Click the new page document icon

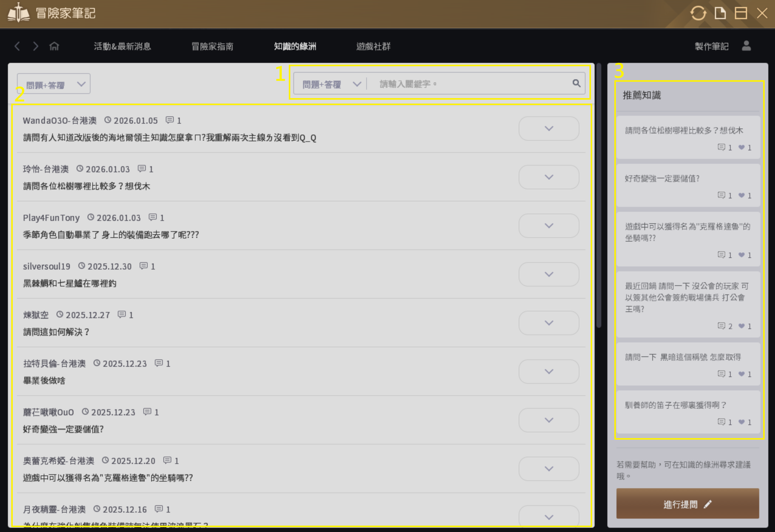click(720, 13)
